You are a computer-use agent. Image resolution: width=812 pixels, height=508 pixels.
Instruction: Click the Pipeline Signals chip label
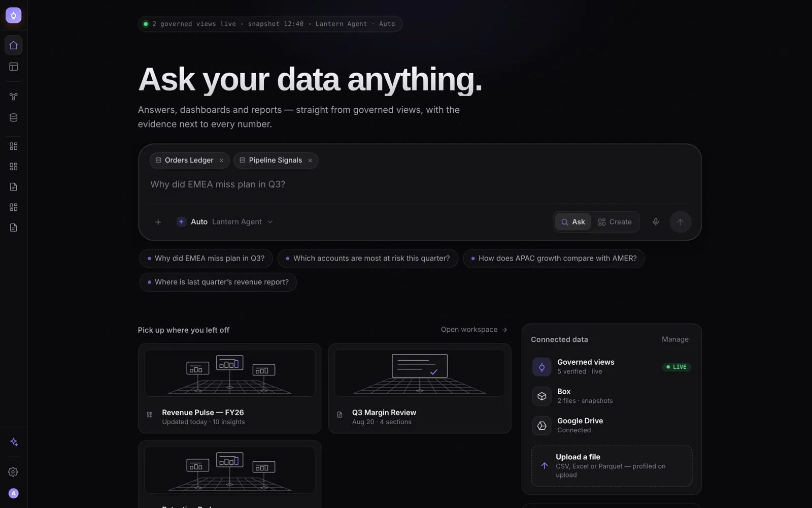pyautogui.click(x=275, y=161)
